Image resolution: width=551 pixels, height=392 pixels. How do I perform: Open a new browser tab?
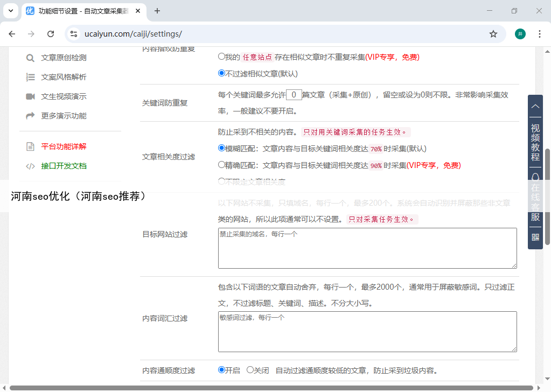157,11
